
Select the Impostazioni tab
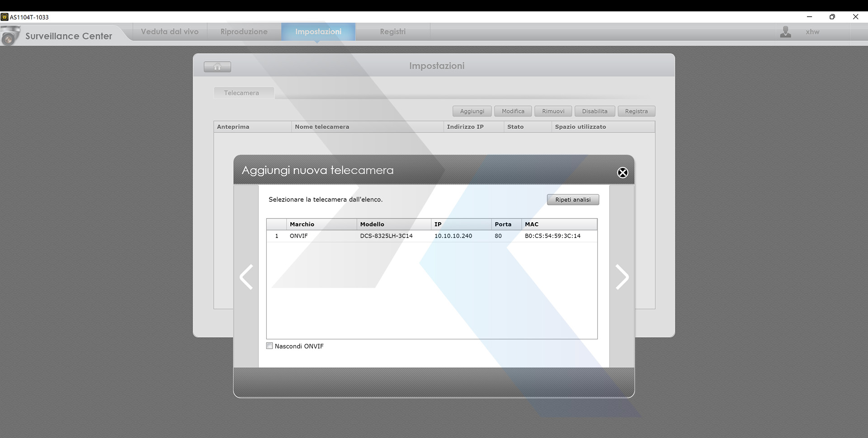318,32
